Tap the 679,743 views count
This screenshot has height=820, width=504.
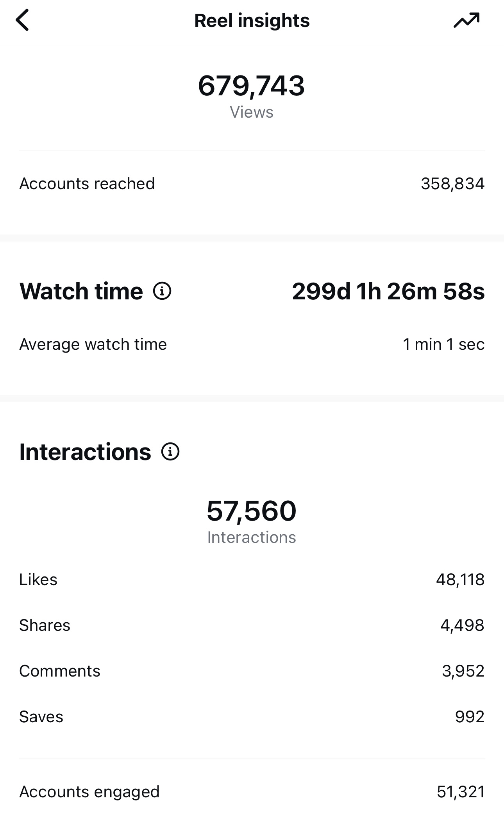pos(252,86)
